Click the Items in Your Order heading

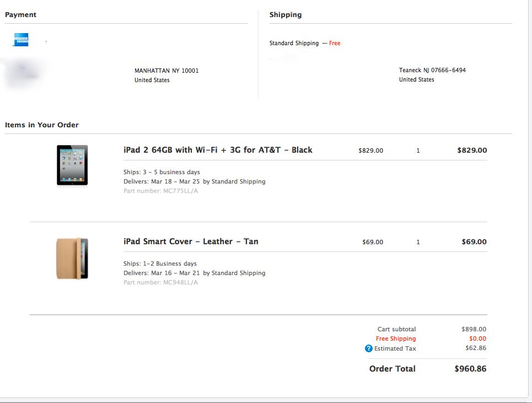(42, 125)
